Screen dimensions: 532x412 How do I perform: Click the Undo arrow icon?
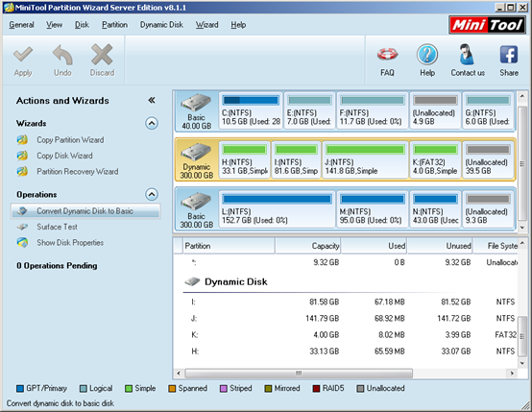click(62, 55)
